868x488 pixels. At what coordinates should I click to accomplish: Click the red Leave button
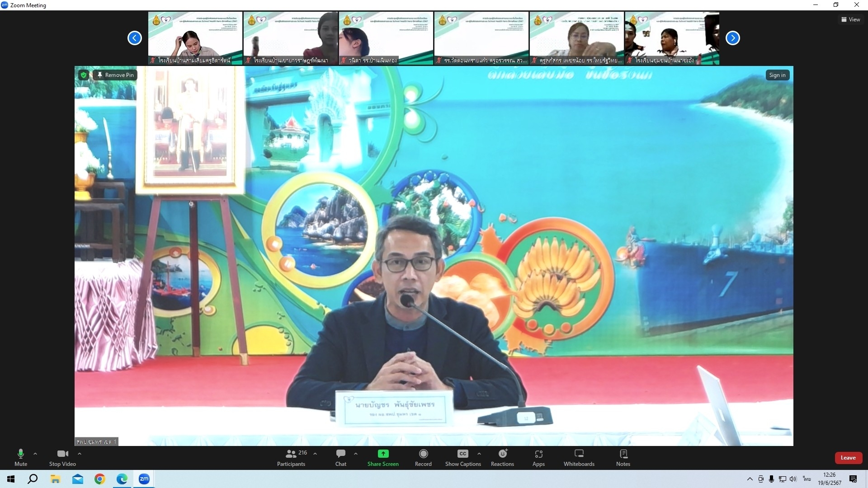(x=848, y=458)
